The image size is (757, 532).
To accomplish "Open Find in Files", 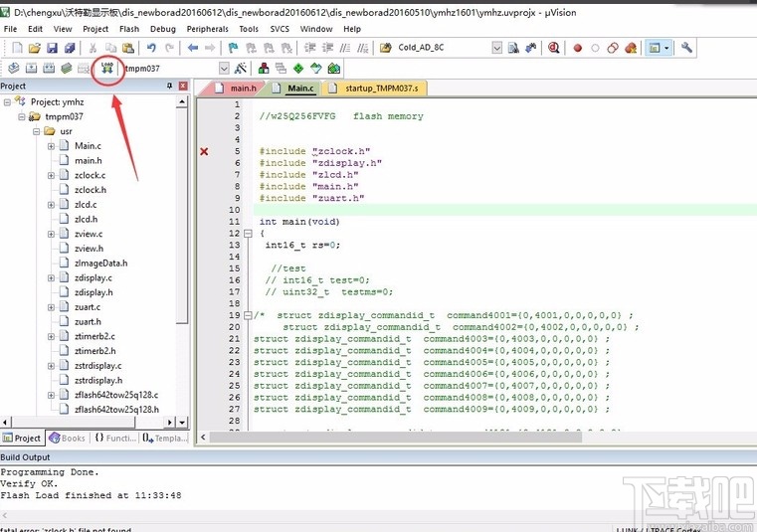I will [385, 48].
